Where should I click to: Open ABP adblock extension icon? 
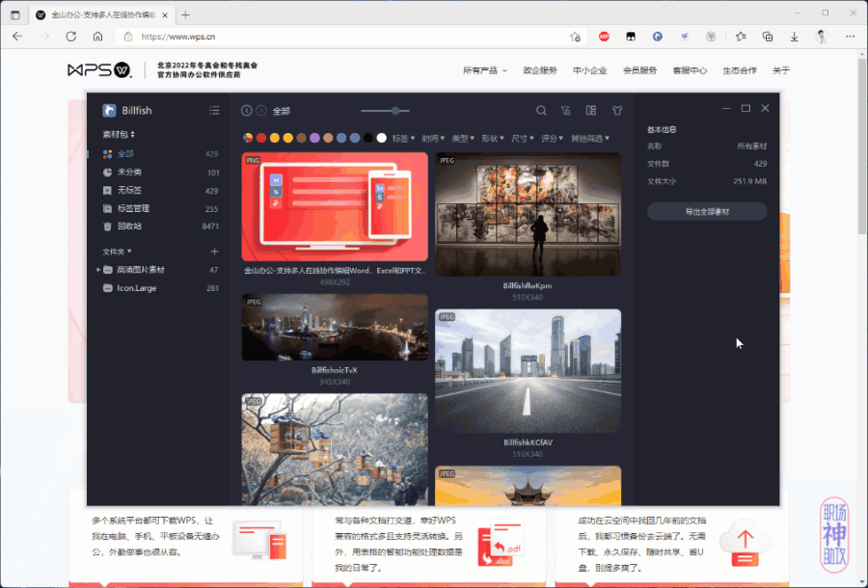tap(604, 37)
